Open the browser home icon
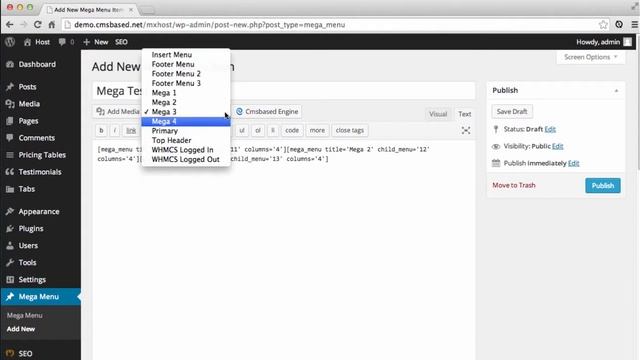Screen dimensions: 640x360 (x=51, y=25)
